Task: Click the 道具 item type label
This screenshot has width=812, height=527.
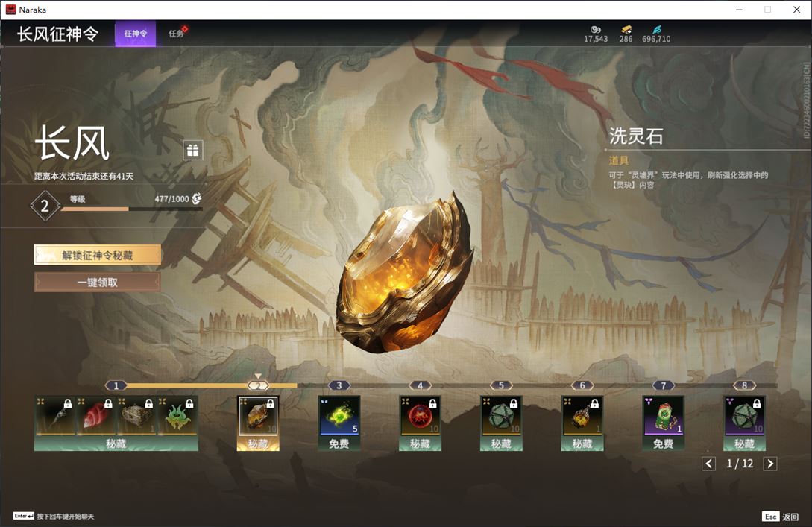Action: click(x=618, y=161)
